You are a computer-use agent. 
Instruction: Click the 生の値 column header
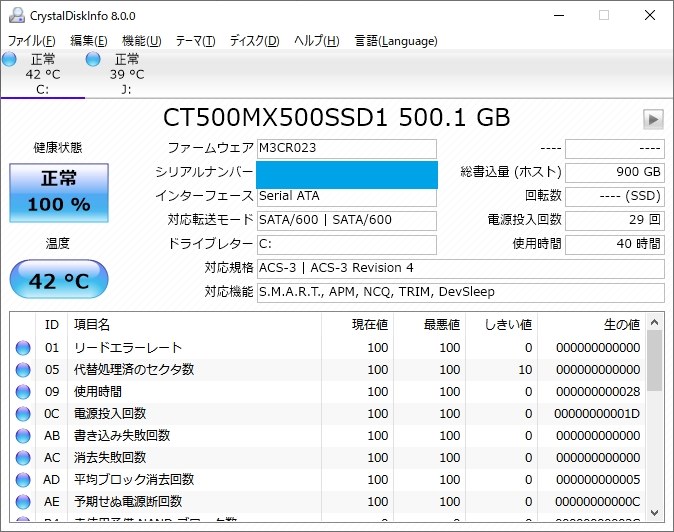tap(591, 324)
